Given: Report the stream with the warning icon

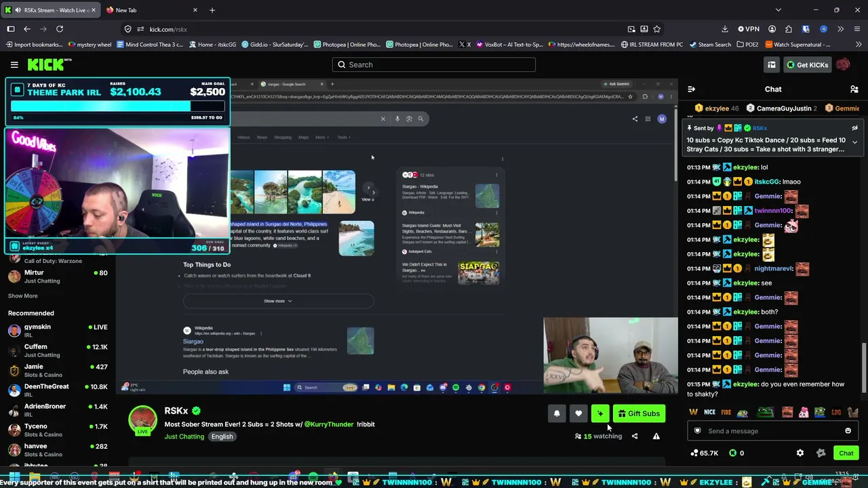Looking at the screenshot, I should click(x=656, y=436).
